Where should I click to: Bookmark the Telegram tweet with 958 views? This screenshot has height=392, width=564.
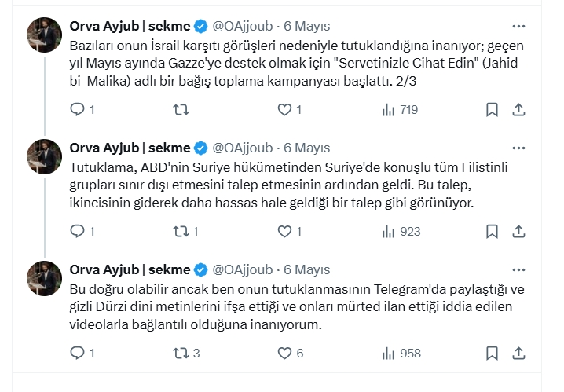coord(492,354)
